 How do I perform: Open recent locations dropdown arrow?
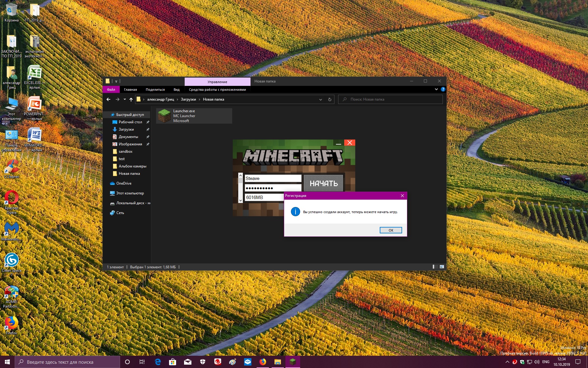[125, 99]
